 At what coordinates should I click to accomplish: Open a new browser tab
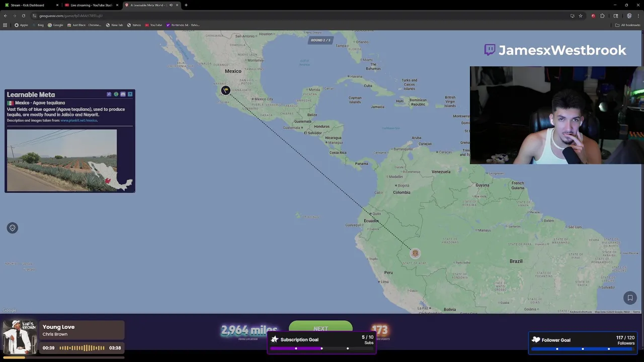(x=186, y=5)
